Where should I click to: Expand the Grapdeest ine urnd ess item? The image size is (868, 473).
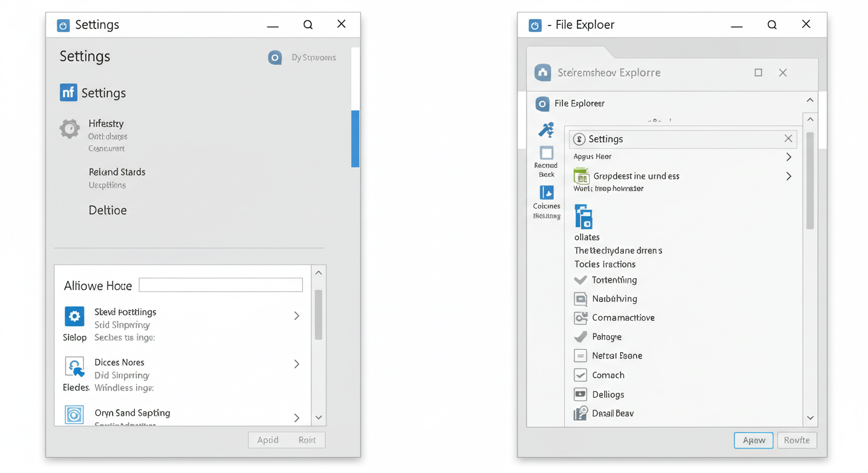788,176
